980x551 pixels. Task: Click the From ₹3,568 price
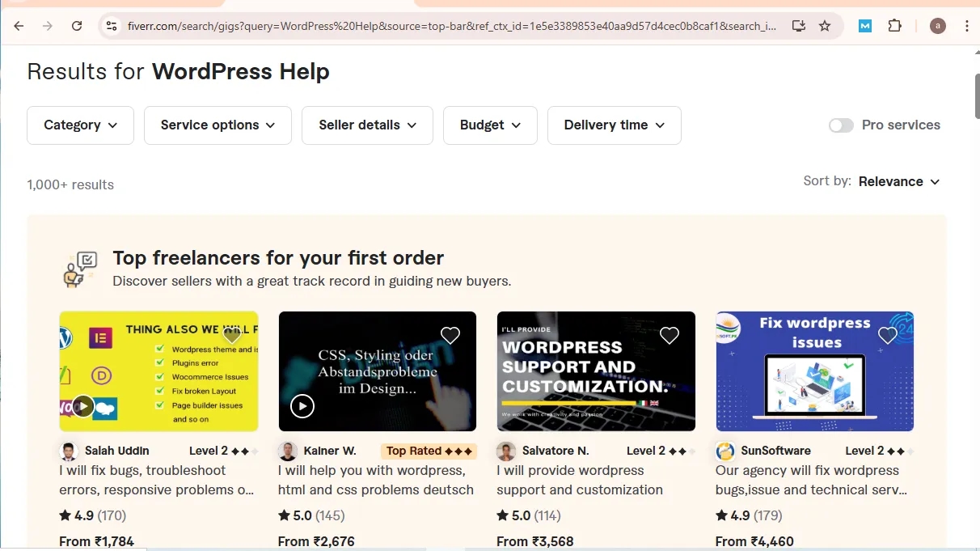click(x=534, y=541)
